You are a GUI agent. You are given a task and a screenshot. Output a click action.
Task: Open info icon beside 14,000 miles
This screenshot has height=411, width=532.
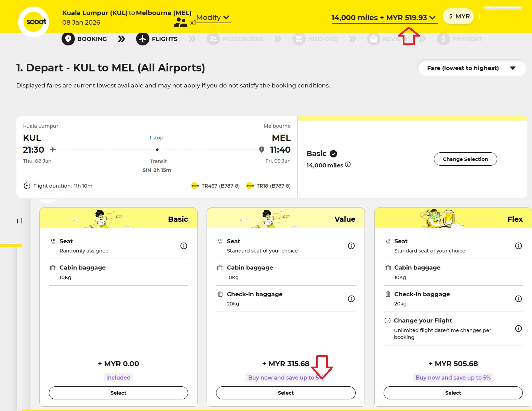(348, 164)
